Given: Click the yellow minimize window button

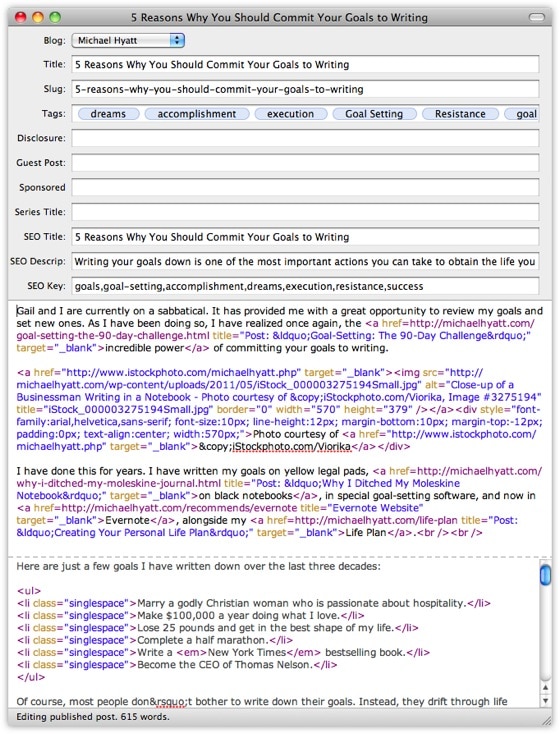Looking at the screenshot, I should 38,17.
